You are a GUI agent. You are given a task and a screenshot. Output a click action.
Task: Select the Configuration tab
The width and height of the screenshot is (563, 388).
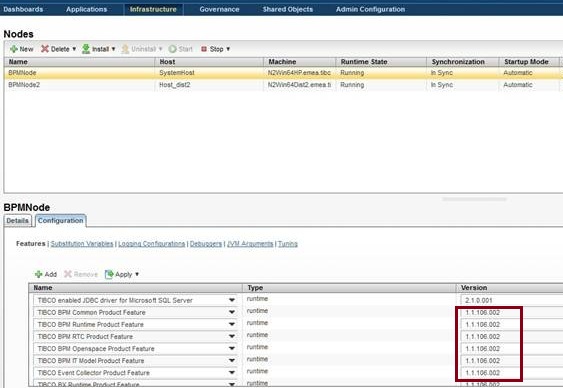[61, 221]
